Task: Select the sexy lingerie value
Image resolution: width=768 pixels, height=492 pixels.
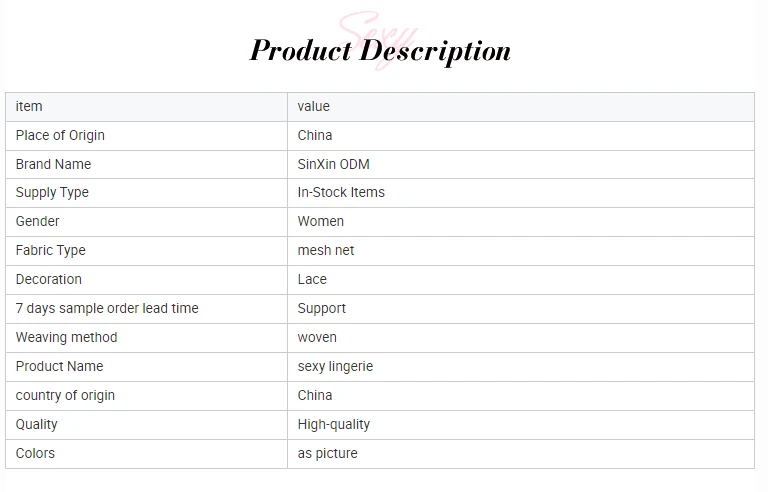Action: [335, 366]
